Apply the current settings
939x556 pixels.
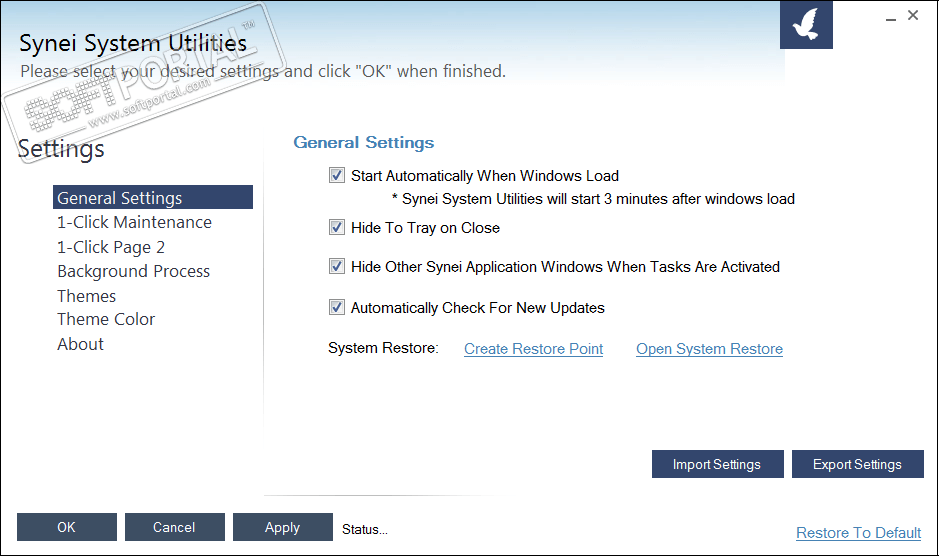[x=283, y=527]
